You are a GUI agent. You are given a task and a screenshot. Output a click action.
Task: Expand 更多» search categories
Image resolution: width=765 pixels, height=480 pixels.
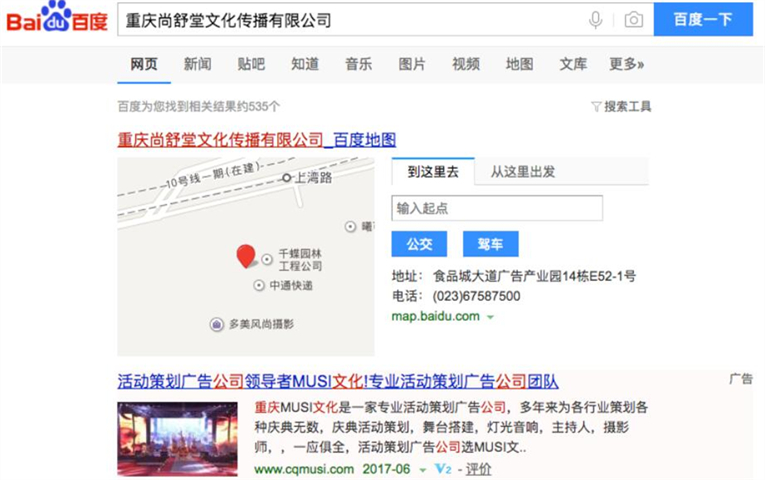coord(627,64)
